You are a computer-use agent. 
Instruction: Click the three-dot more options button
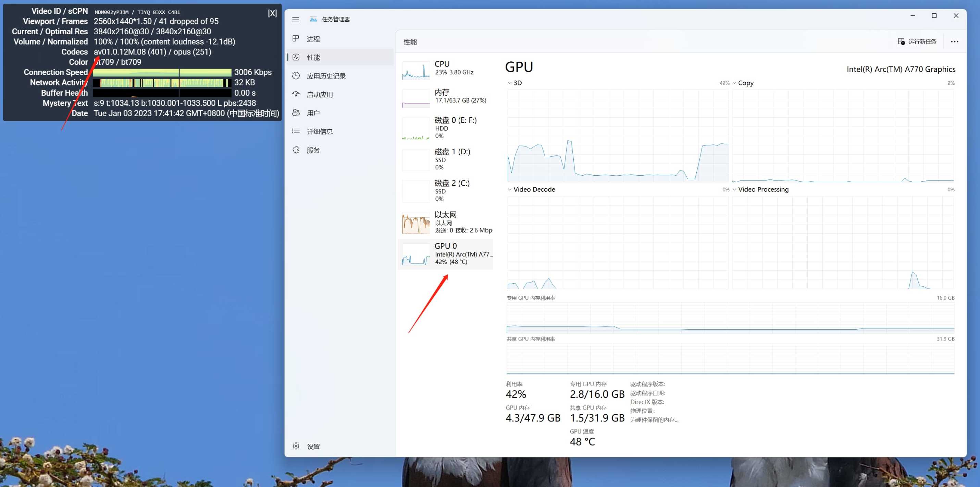click(954, 41)
